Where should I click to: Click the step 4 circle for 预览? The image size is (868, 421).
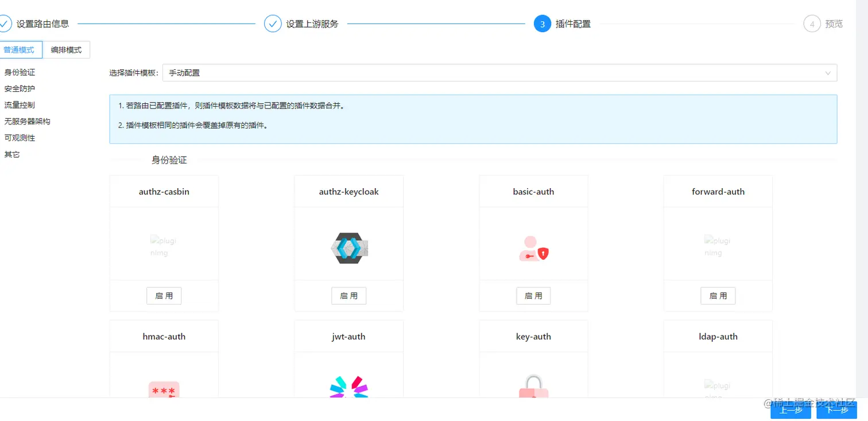(x=812, y=24)
